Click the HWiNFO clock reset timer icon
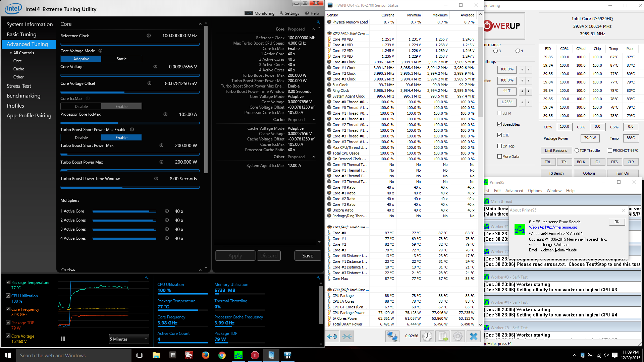The width and height of the screenshot is (644, 362). coord(427,336)
